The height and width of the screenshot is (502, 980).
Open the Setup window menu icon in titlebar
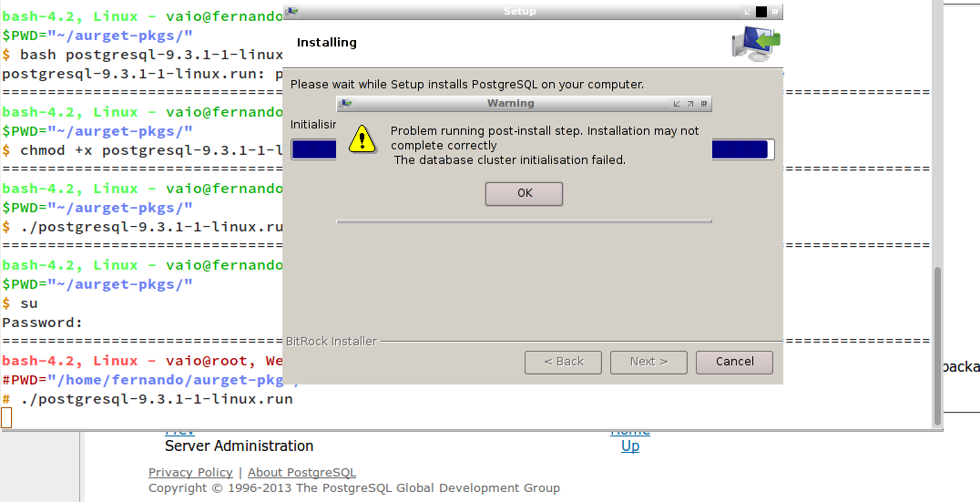coord(291,11)
